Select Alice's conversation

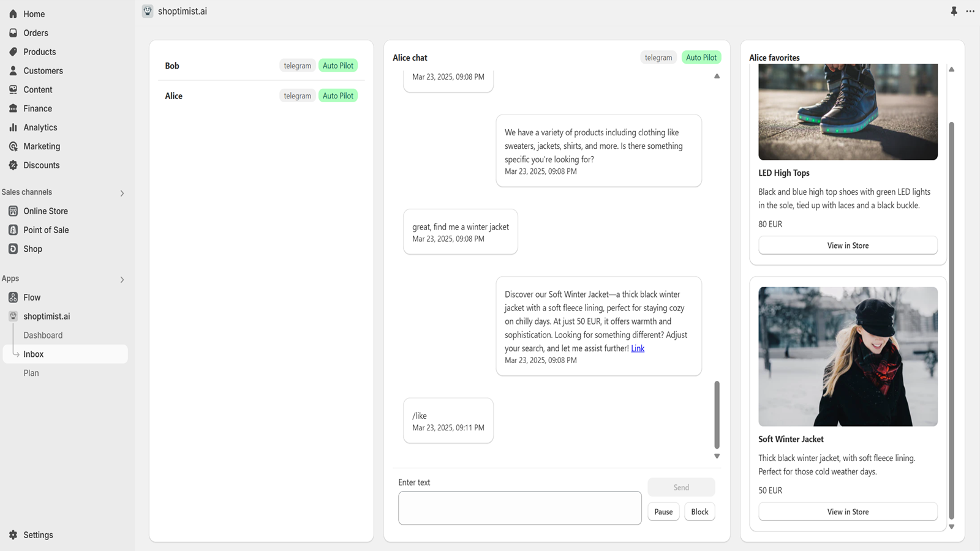pyautogui.click(x=262, y=96)
